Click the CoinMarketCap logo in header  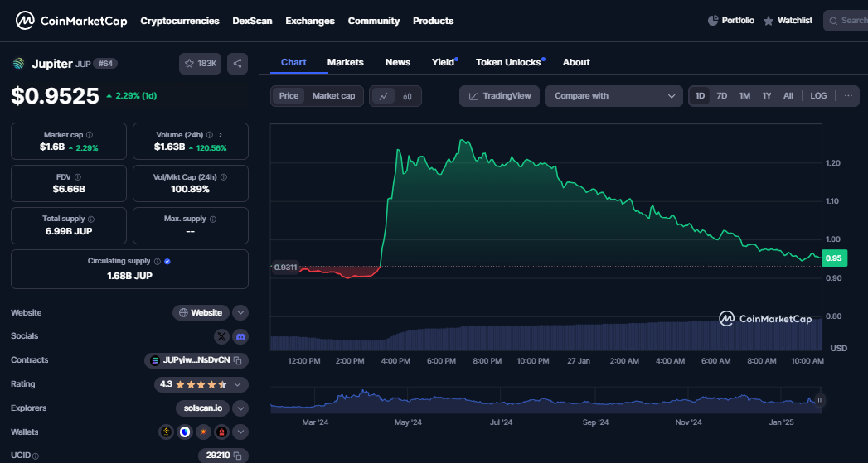pos(70,21)
